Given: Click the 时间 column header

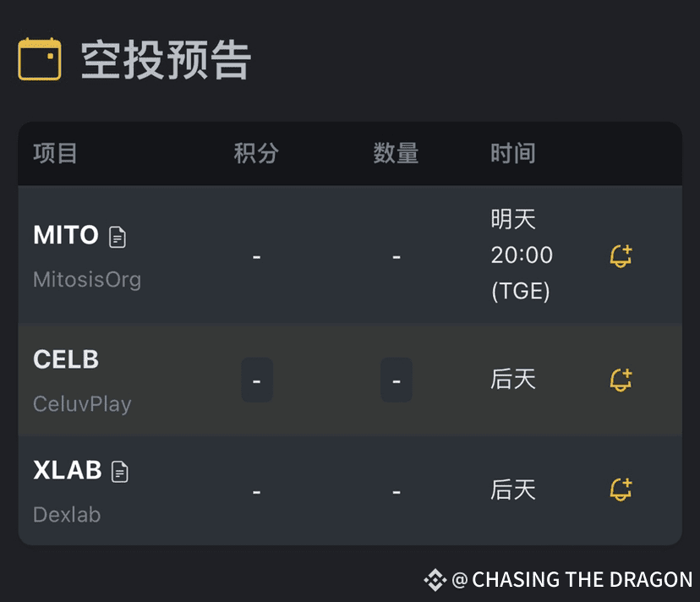Looking at the screenshot, I should pyautogui.click(x=513, y=153).
